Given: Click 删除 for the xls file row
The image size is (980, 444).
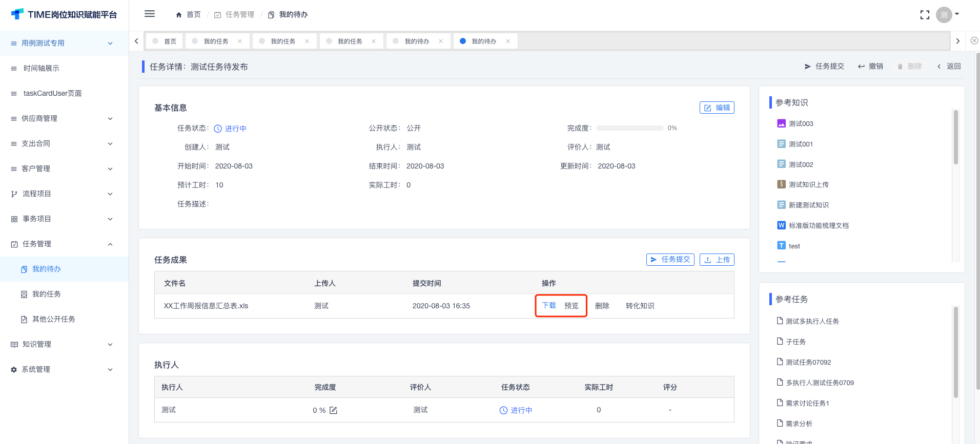Looking at the screenshot, I should pyautogui.click(x=602, y=306).
